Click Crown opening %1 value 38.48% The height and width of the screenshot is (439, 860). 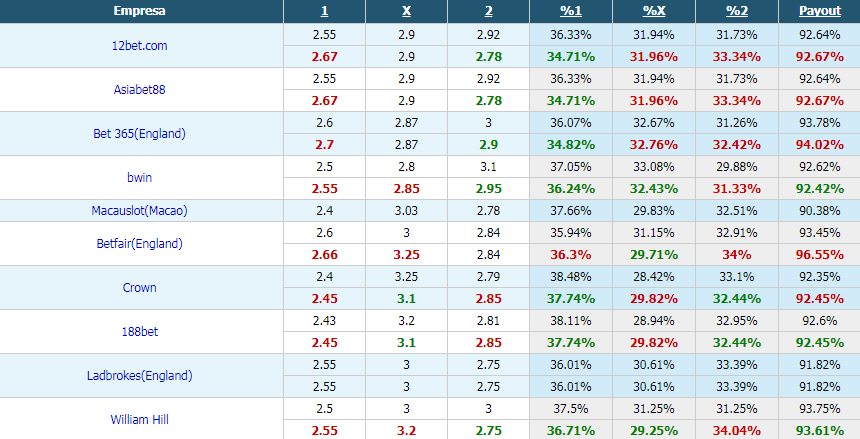coord(570,277)
